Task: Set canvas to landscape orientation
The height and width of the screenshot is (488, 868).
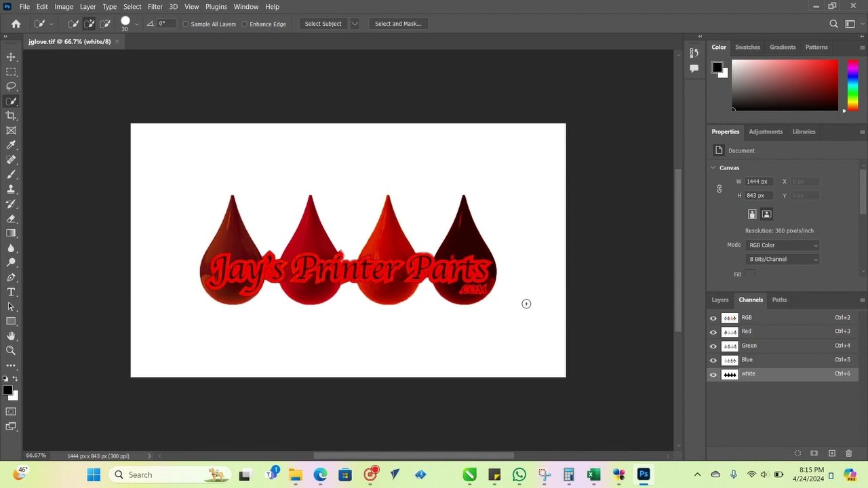Action: pos(767,214)
